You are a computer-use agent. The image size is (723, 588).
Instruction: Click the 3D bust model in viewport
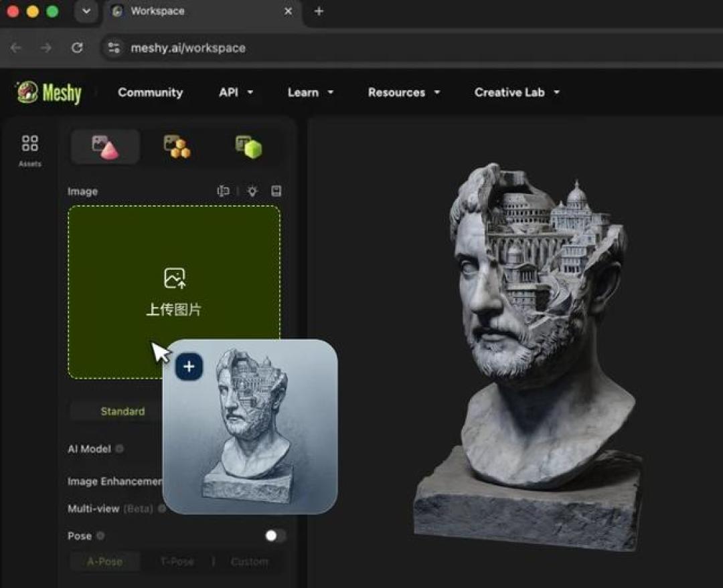(529, 357)
